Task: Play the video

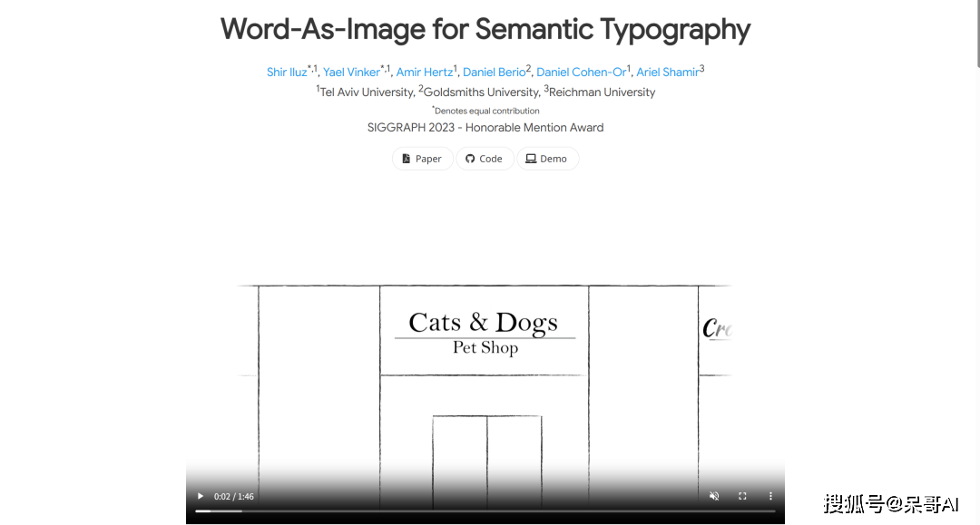Action: pos(201,496)
